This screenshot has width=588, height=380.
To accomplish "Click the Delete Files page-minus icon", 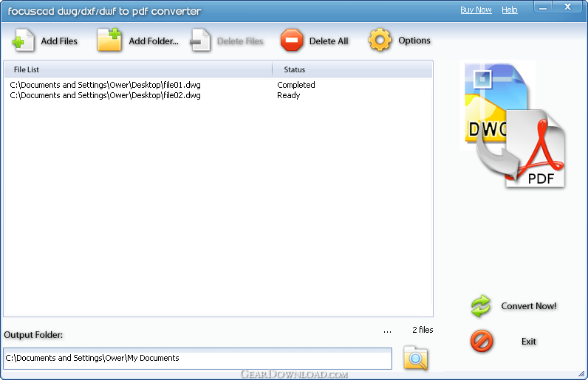I will pos(200,41).
